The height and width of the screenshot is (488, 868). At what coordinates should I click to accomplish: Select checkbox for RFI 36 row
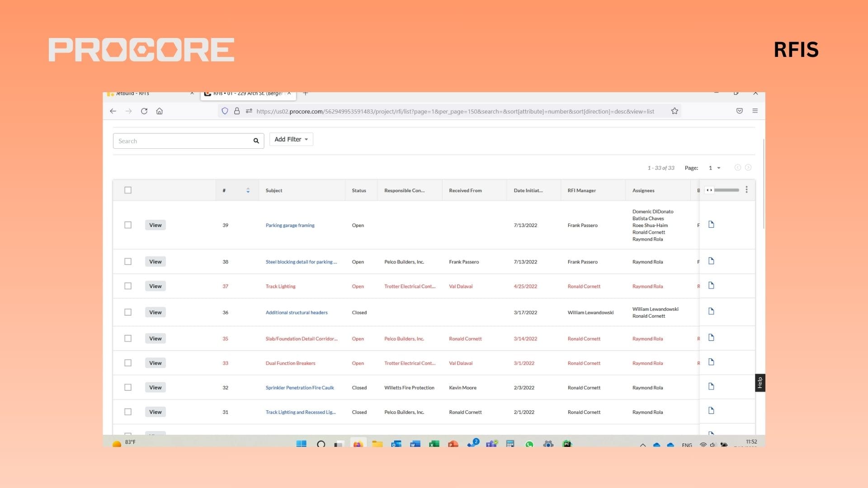[128, 312]
